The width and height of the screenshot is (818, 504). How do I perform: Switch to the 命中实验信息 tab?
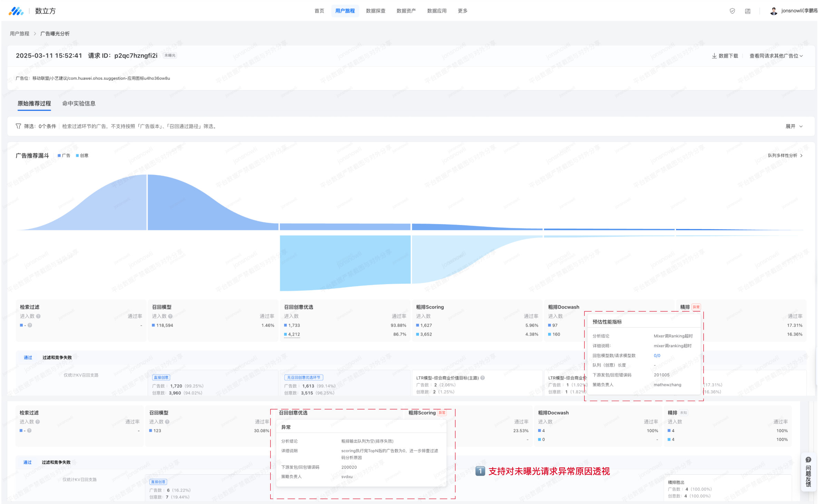click(79, 104)
